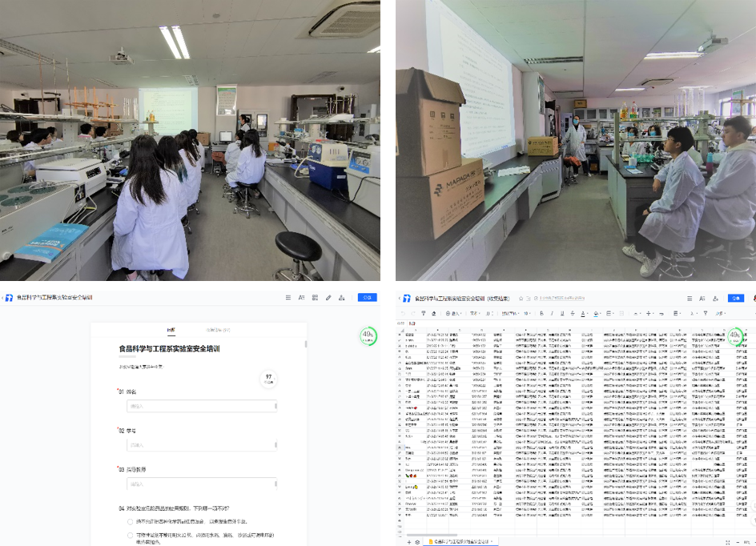The image size is (756, 546).
Task: Click the decimal places icon in the toolbar
Action: pos(490,314)
